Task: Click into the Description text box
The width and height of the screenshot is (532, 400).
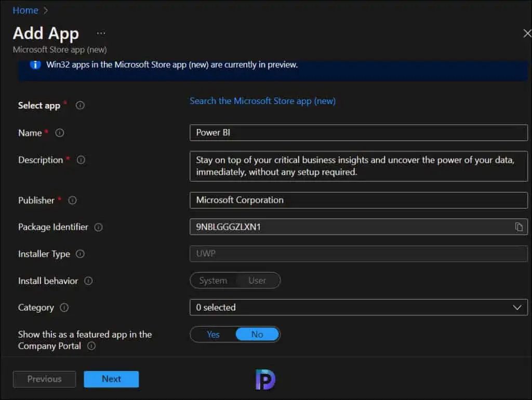Action: pyautogui.click(x=358, y=166)
